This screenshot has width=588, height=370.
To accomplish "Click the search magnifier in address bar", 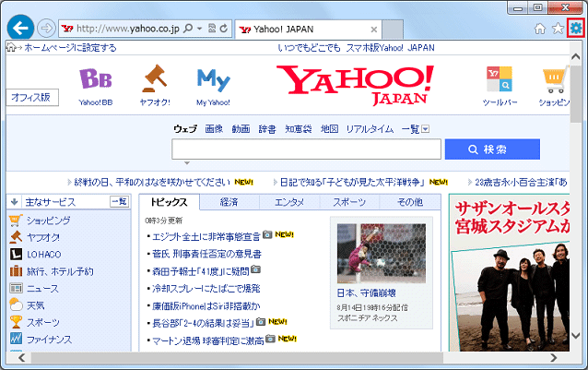I will pyautogui.click(x=188, y=29).
